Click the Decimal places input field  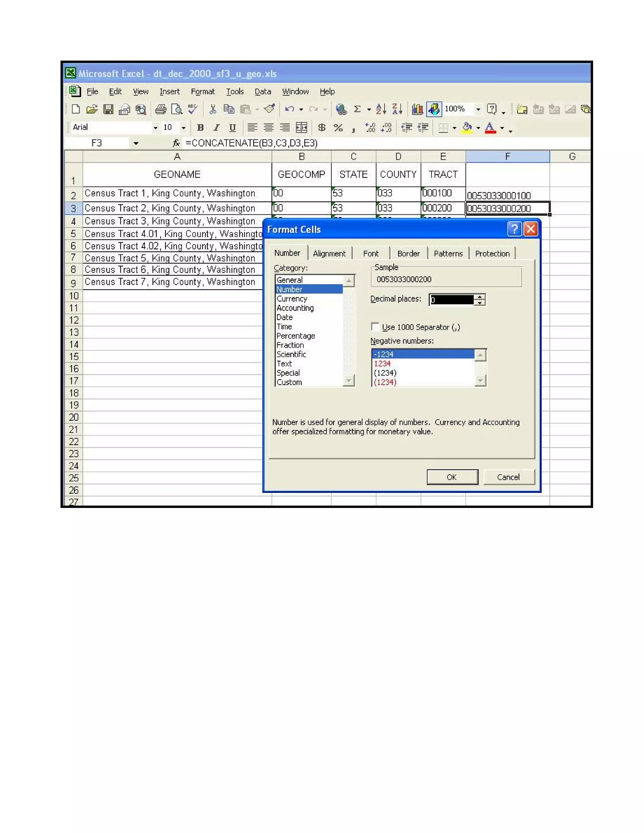pos(452,300)
